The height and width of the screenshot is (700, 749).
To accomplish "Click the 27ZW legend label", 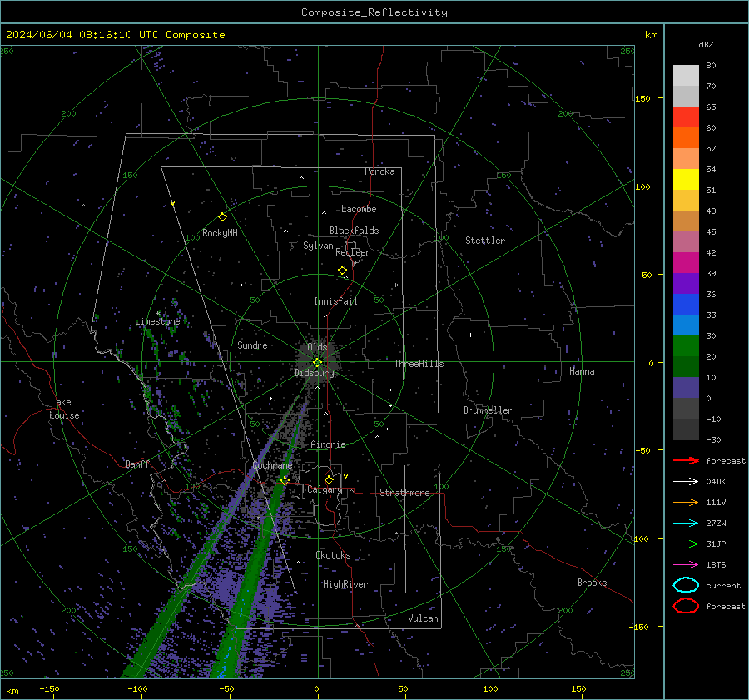I will (x=716, y=524).
